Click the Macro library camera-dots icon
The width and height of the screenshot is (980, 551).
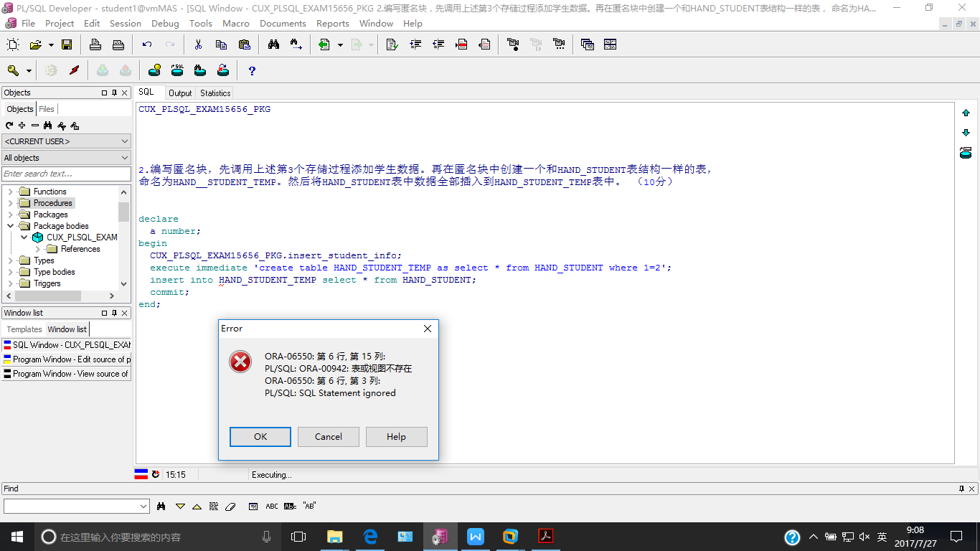pos(559,44)
